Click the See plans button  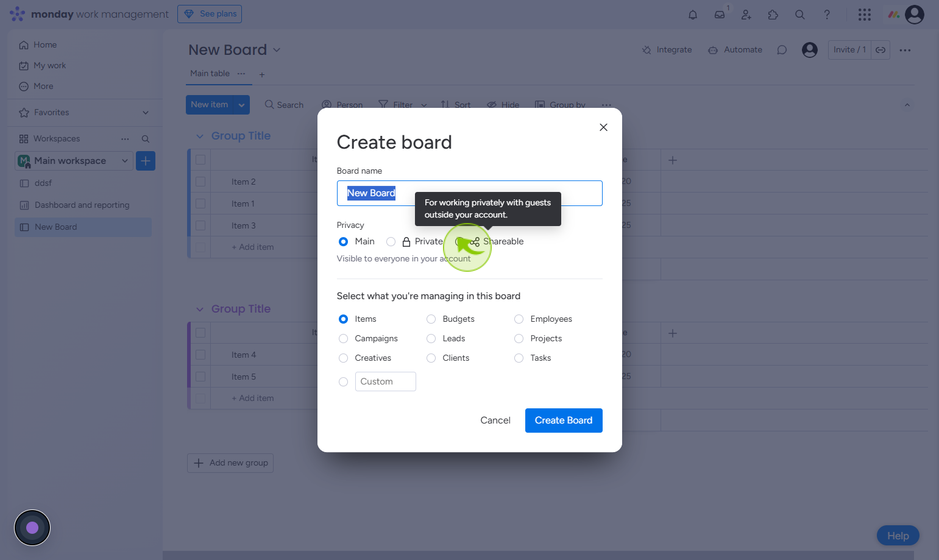point(210,14)
